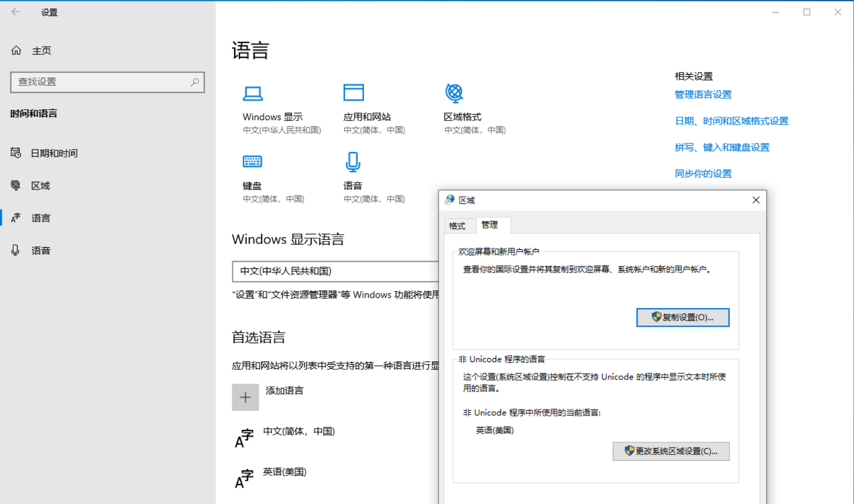The image size is (854, 504).
Task: Click the 应用和网站 tile label
Action: click(x=367, y=117)
